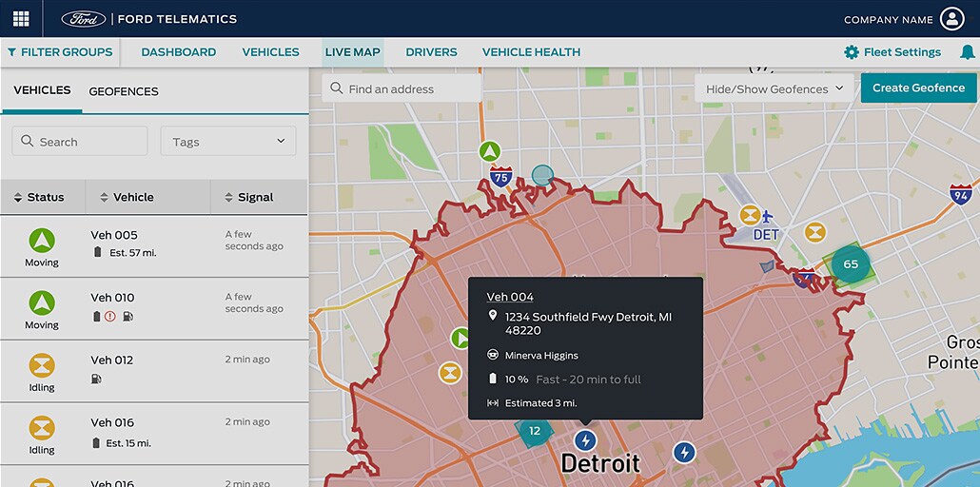Screen dimensions: 980x487
Task: Click the range icon beside Estimated 3 mi.
Action: [493, 403]
